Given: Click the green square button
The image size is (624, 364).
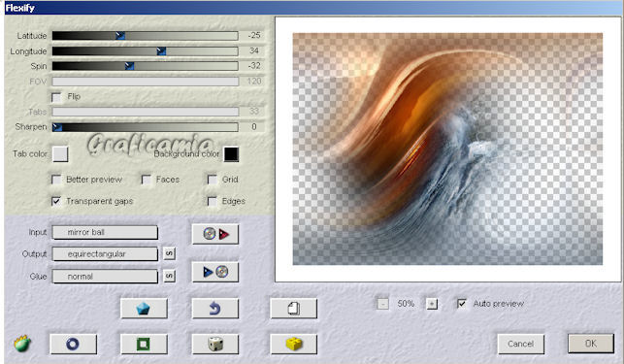Looking at the screenshot, I should point(144,344).
